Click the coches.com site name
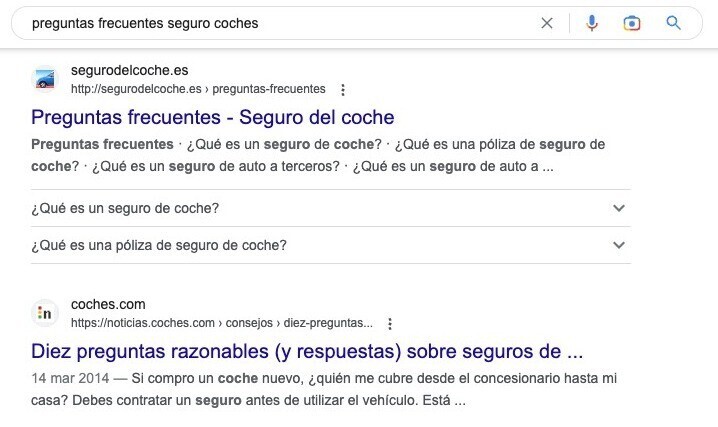The image size is (718, 427). tap(108, 304)
